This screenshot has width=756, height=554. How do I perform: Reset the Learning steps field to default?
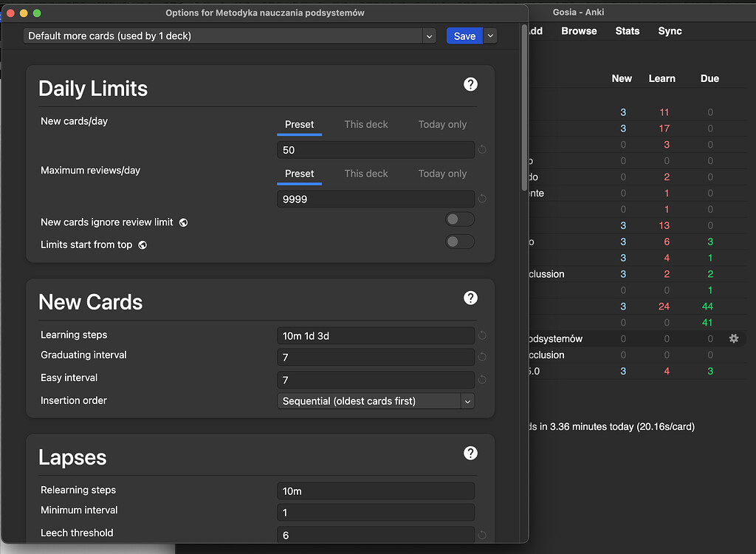(482, 335)
